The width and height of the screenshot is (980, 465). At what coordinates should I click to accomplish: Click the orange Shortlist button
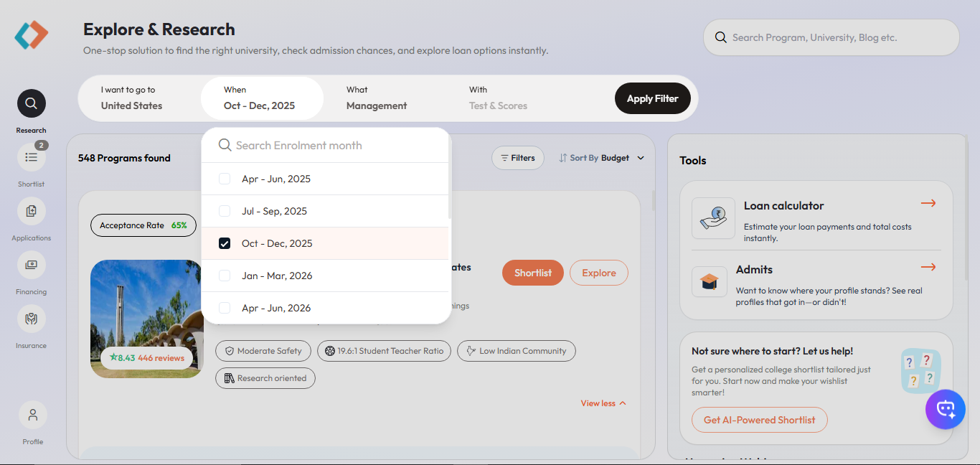[x=533, y=273]
